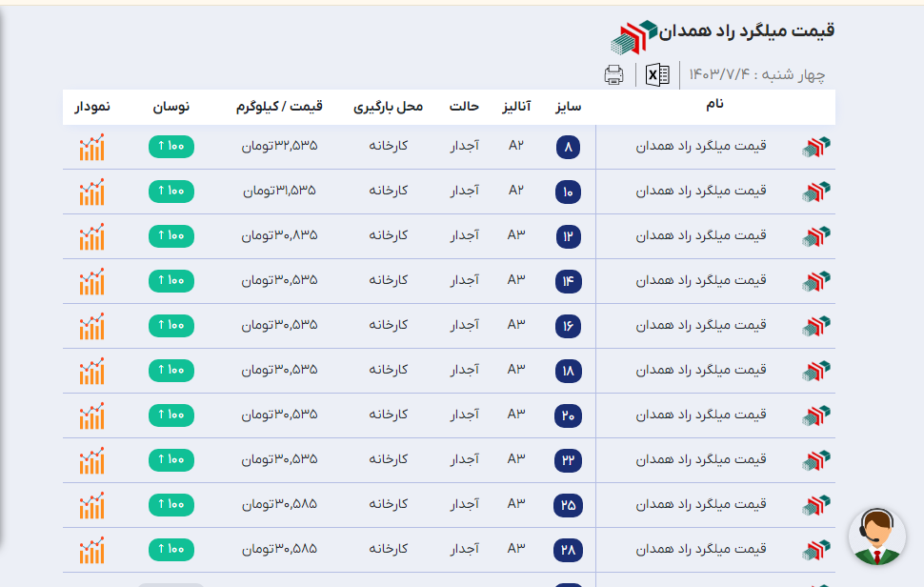Screen dimensions: 924x587
Task: Click the green fluctuation badge for size 12
Action: pos(171,236)
